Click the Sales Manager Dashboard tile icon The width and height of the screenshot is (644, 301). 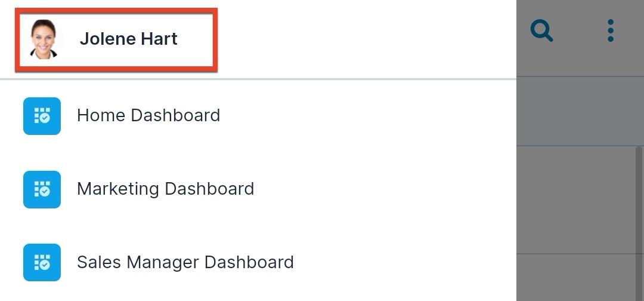[42, 262]
